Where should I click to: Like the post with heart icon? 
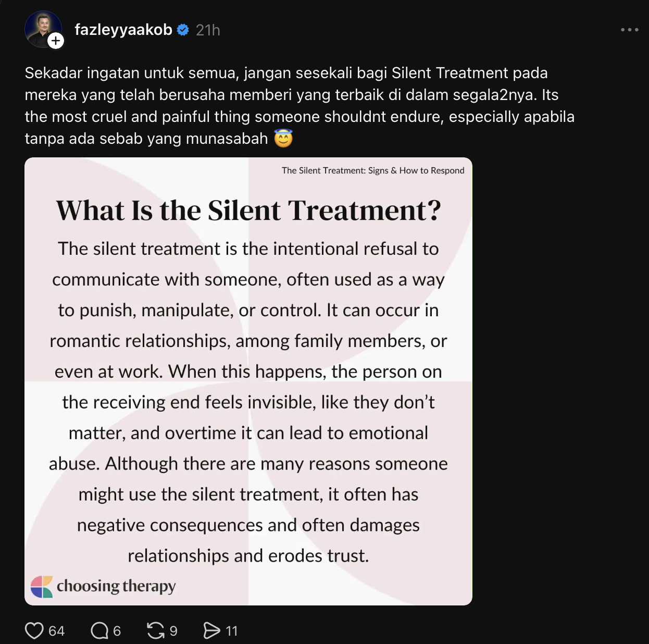[x=34, y=630]
